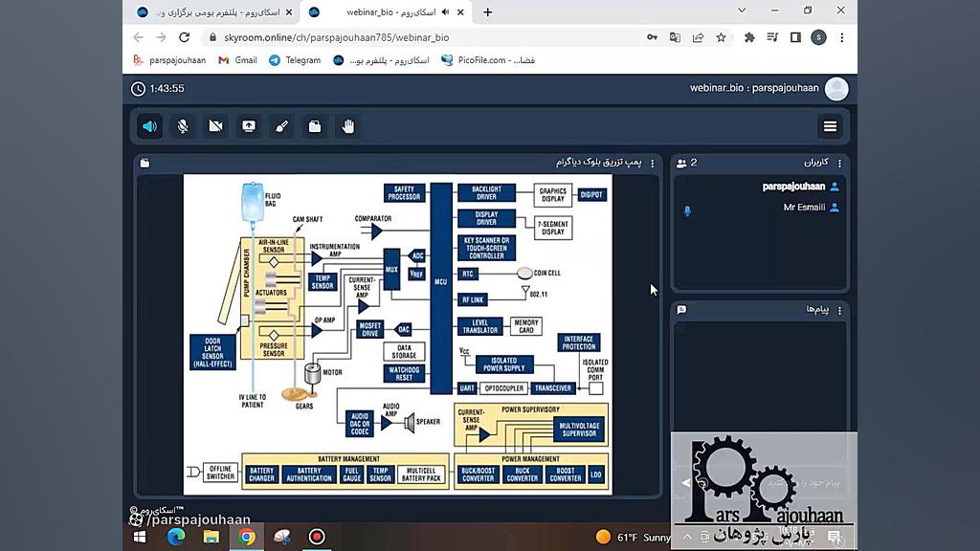Open the tab search dropdown
The height and width of the screenshot is (551, 980).
742,11
